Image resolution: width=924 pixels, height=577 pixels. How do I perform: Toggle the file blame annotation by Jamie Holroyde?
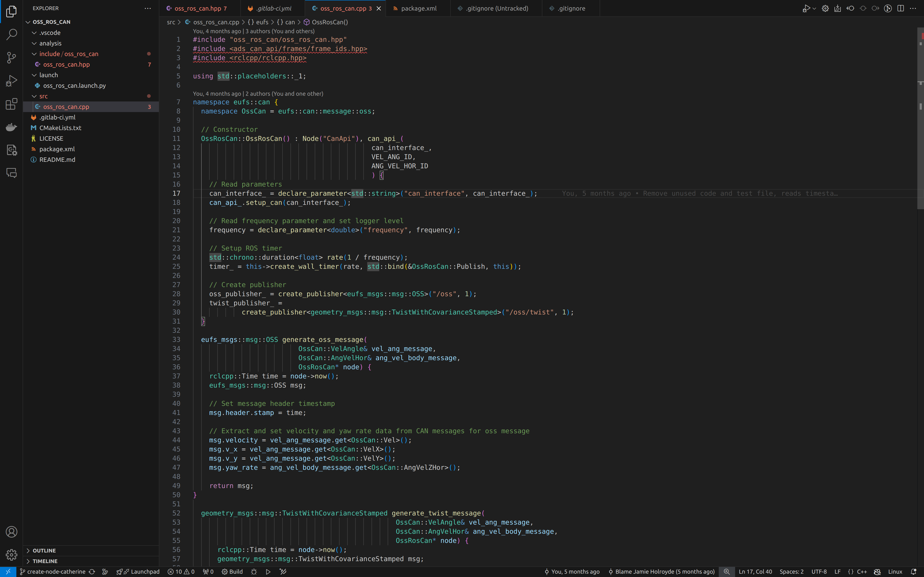pos(661,571)
